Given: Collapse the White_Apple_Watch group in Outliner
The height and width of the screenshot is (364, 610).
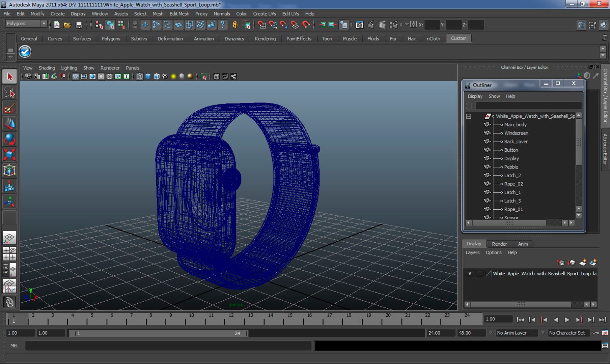Looking at the screenshot, I should tap(469, 116).
